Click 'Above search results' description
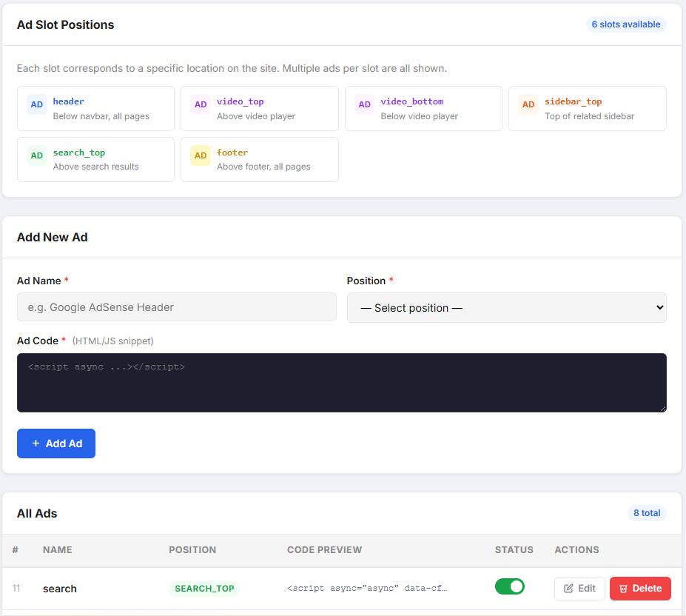This screenshot has height=616, width=686. coord(95,167)
